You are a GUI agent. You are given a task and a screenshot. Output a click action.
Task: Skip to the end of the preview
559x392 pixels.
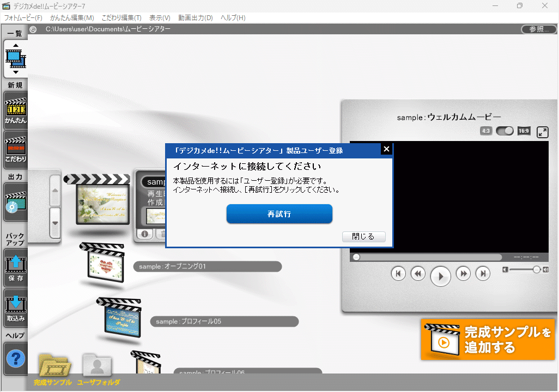tap(483, 274)
